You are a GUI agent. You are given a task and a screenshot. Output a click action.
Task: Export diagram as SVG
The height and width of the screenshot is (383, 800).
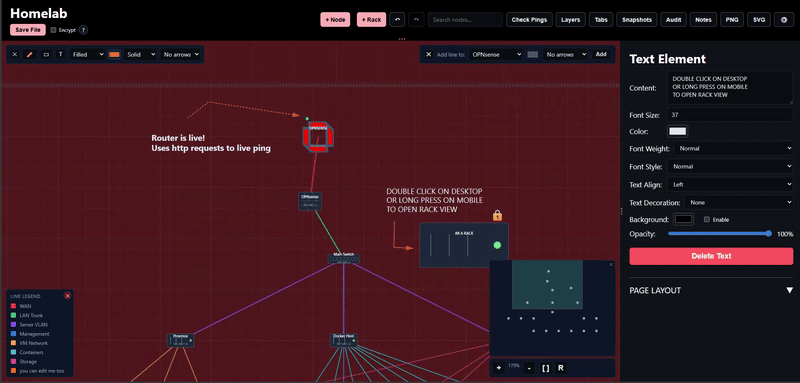(x=759, y=20)
